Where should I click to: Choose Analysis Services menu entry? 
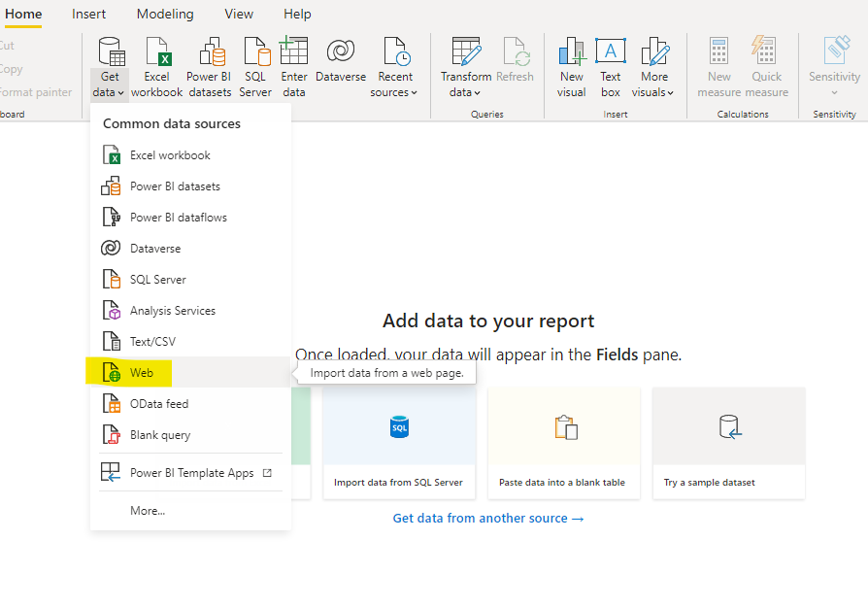[190, 311]
